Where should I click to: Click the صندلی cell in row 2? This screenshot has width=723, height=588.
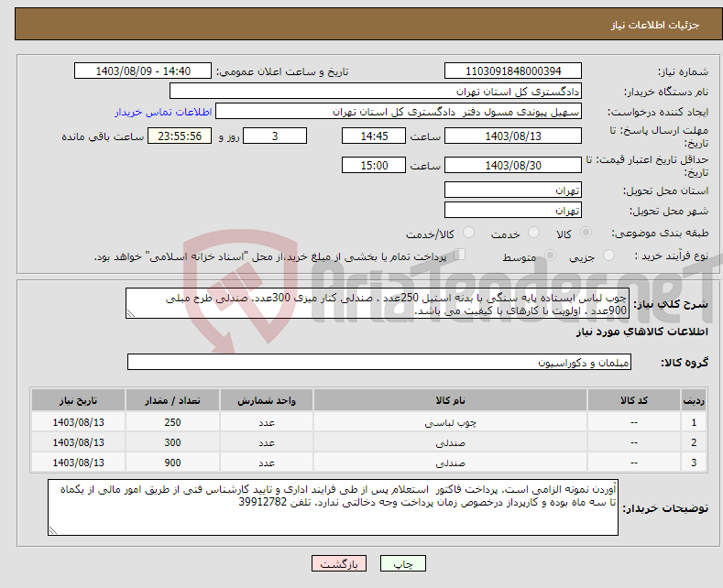tap(451, 442)
